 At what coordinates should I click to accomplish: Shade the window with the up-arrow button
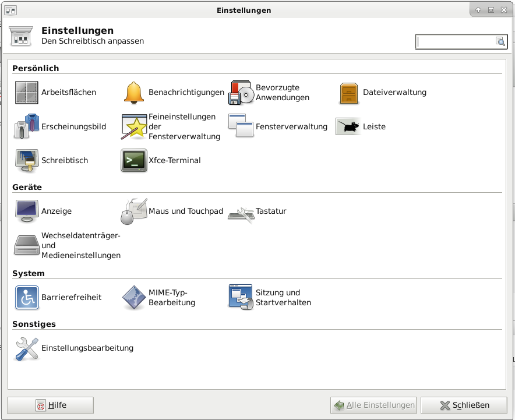[x=478, y=10]
